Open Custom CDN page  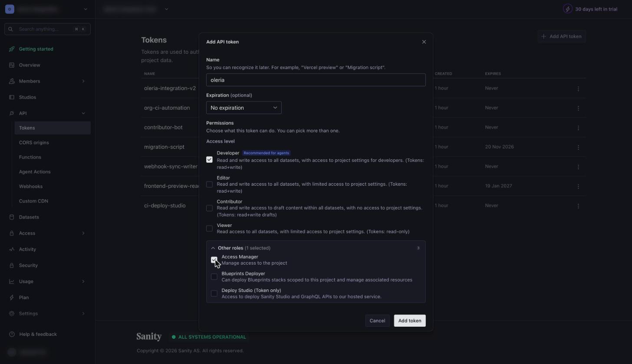coord(33,201)
